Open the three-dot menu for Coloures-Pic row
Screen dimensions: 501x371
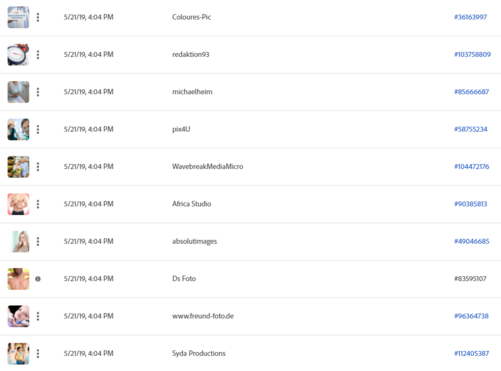(38, 17)
